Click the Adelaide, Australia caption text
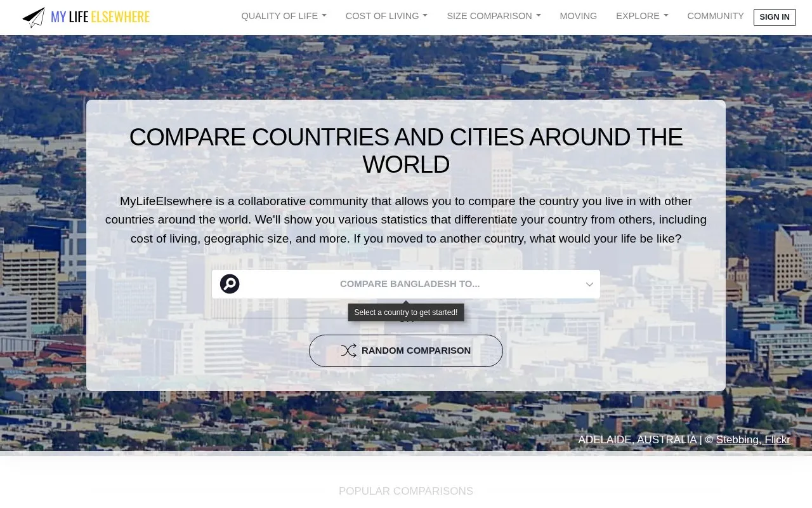This screenshot has height=508, width=812. 637,439
